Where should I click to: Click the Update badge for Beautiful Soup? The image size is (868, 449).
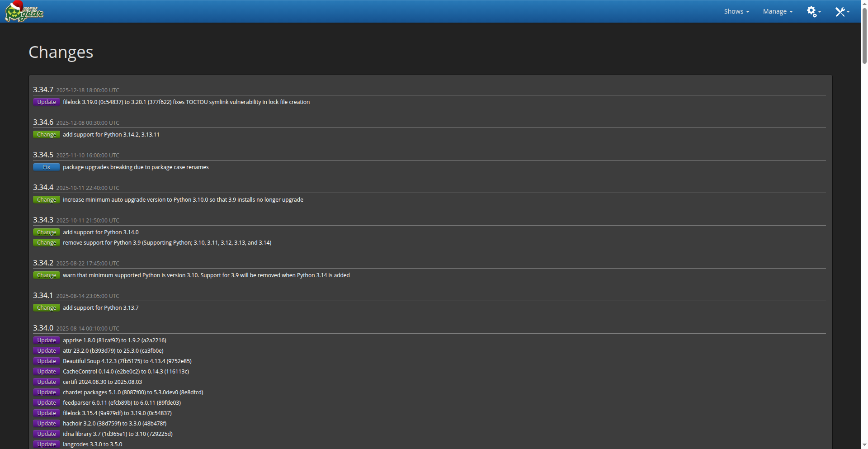[x=47, y=361]
